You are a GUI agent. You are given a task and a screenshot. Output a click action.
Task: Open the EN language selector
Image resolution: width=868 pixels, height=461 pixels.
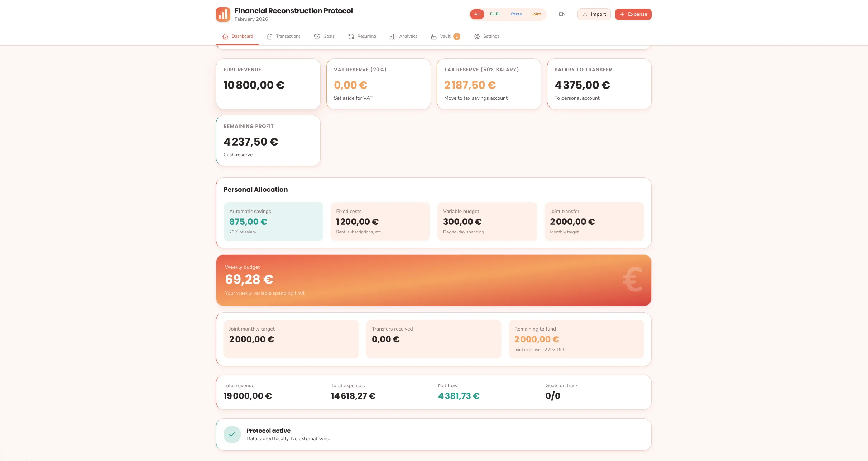[562, 14]
